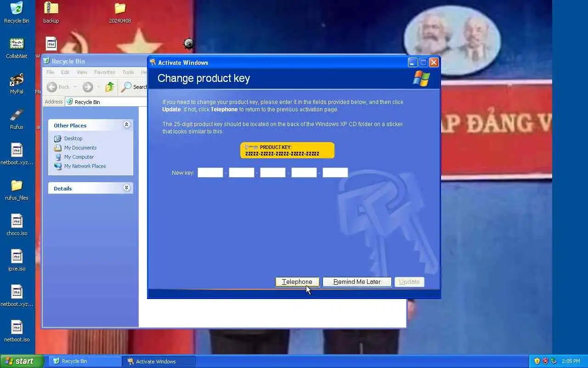Click the green hardware tray icon
Image resolution: width=588 pixels, height=368 pixels.
[554, 361]
